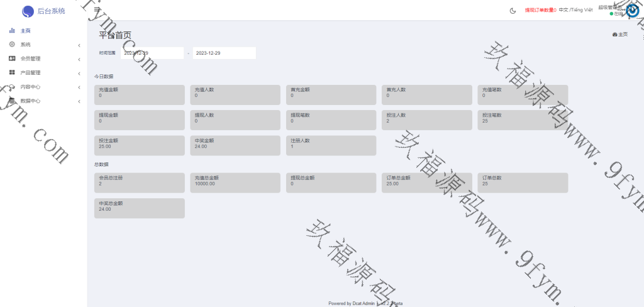Click the 产品管理 grid icon
Viewport: 644px width, 307px height.
pyautogui.click(x=12, y=72)
